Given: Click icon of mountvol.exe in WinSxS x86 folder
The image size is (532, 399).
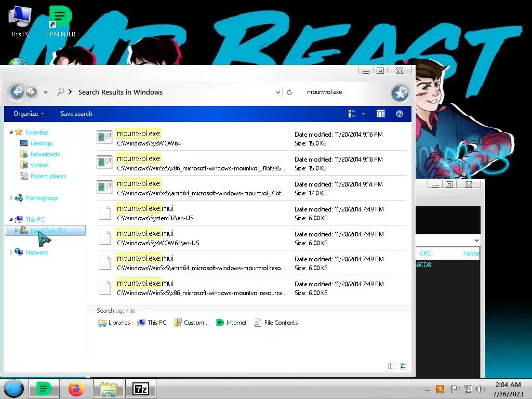Looking at the screenshot, I should coord(104,162).
